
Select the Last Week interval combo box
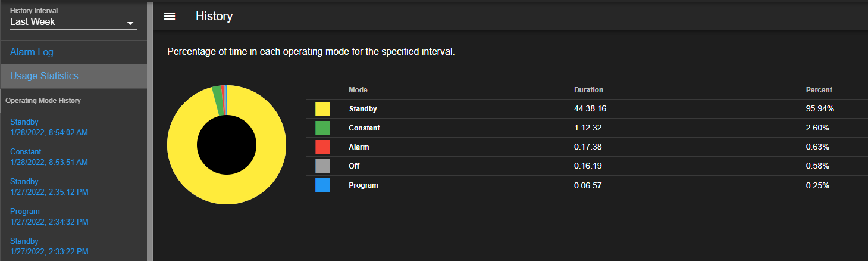74,22
